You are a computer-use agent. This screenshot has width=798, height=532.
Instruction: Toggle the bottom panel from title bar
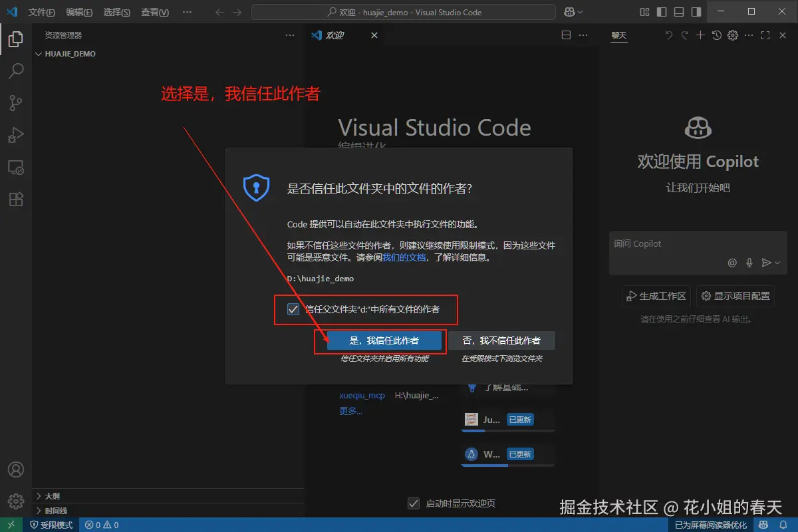[x=679, y=12]
